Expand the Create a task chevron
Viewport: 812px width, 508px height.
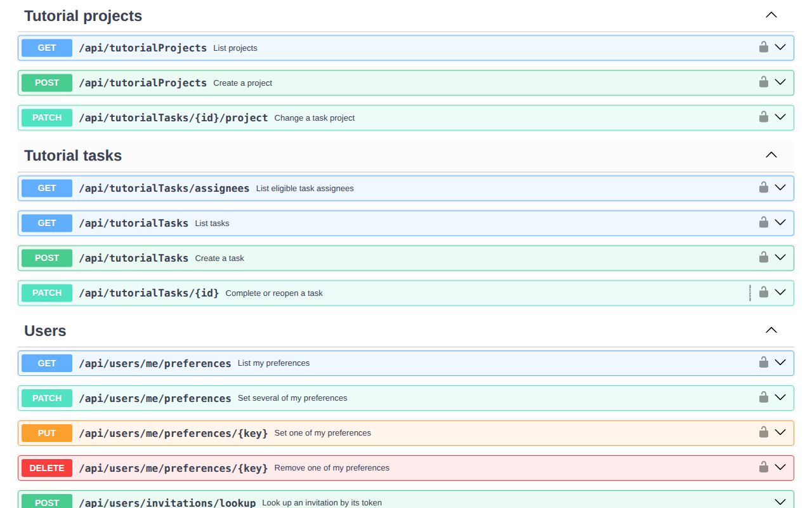coord(780,257)
